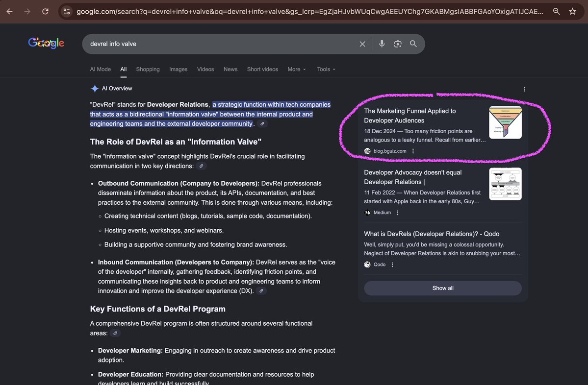Open Google Lens image search icon
Viewport: 588px width, 385px height.
[x=398, y=44]
